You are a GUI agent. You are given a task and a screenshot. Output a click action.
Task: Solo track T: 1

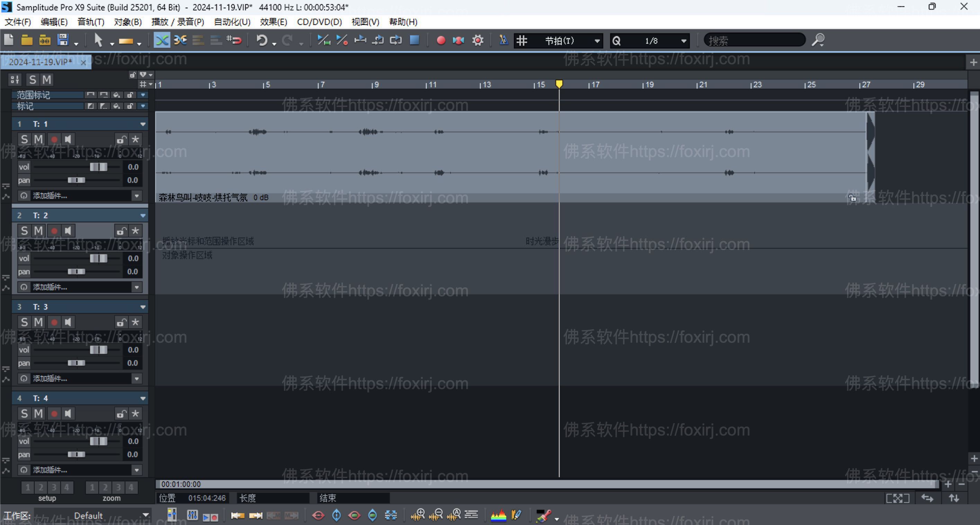[24, 139]
